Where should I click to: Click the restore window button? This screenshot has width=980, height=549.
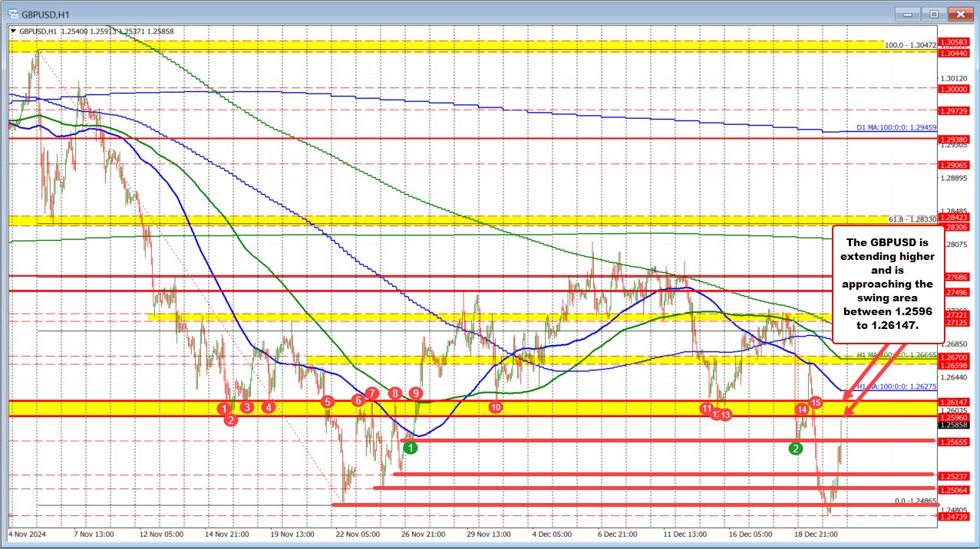tap(933, 13)
